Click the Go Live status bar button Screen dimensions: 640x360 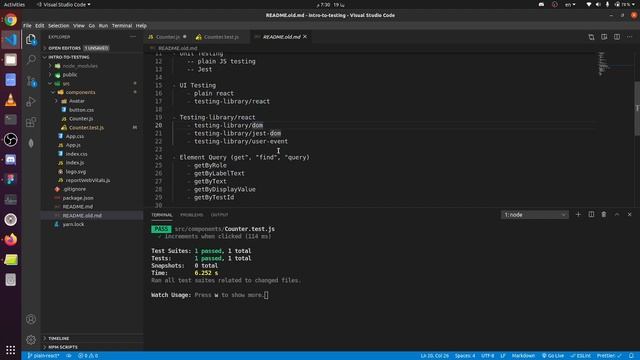click(x=553, y=356)
